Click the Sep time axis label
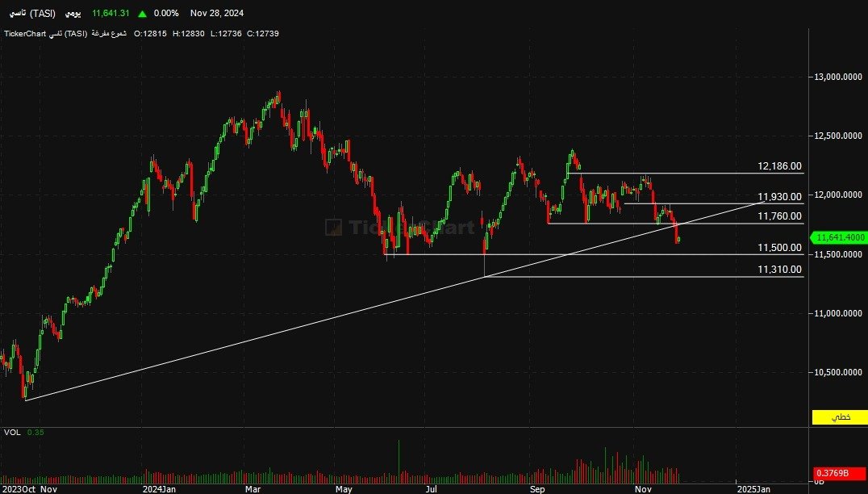The height and width of the screenshot is (494, 868). point(537,490)
